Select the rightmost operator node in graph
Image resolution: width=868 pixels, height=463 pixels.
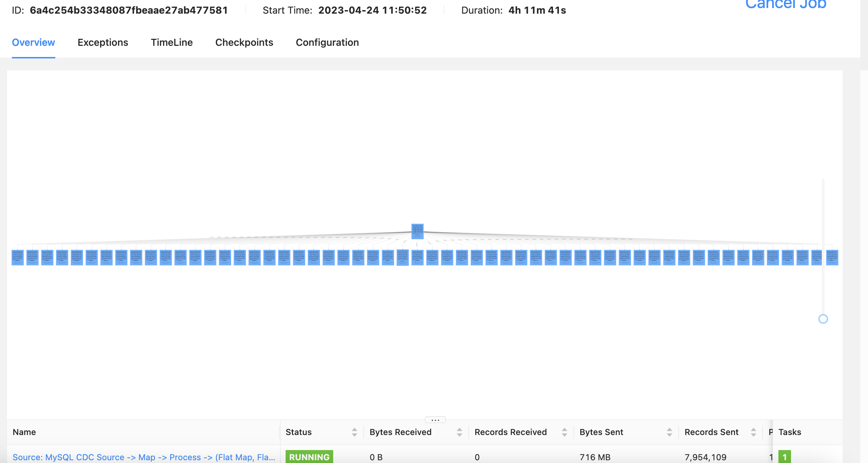(x=832, y=257)
